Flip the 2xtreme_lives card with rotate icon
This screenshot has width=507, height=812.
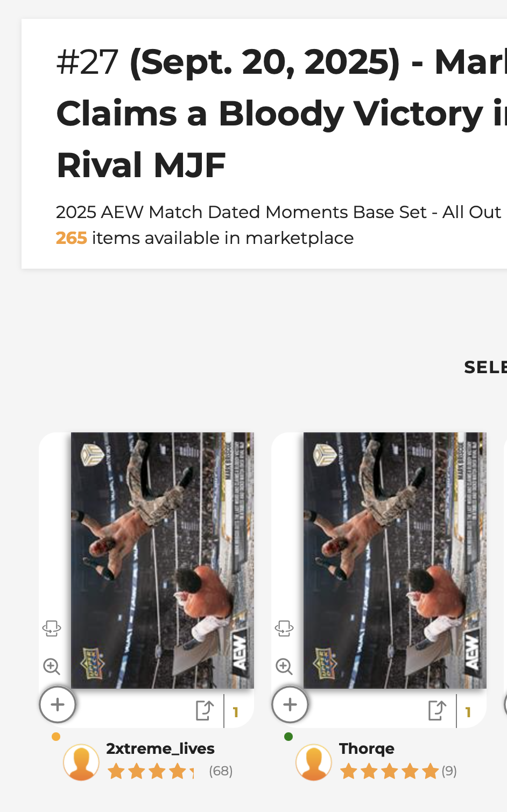point(52,628)
